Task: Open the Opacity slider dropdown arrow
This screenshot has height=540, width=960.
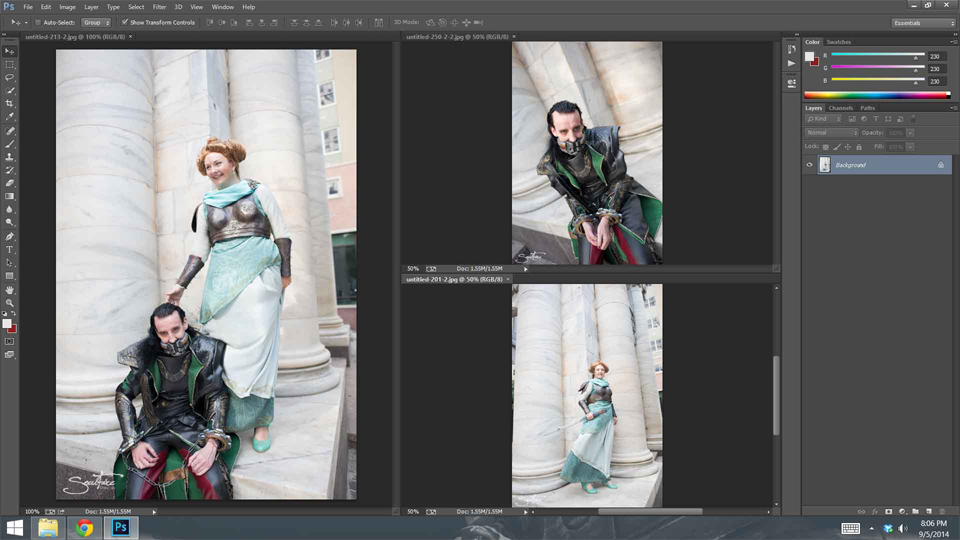Action: click(910, 133)
